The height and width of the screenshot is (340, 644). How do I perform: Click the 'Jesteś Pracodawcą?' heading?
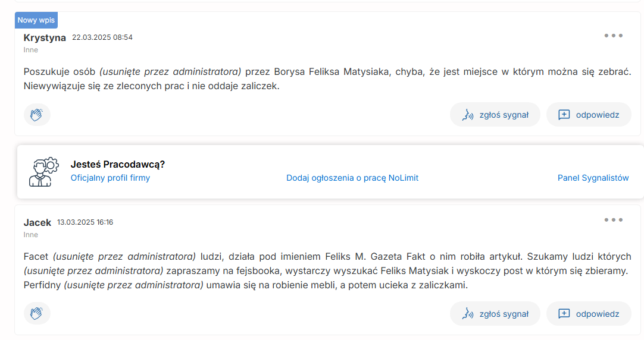[x=118, y=164]
